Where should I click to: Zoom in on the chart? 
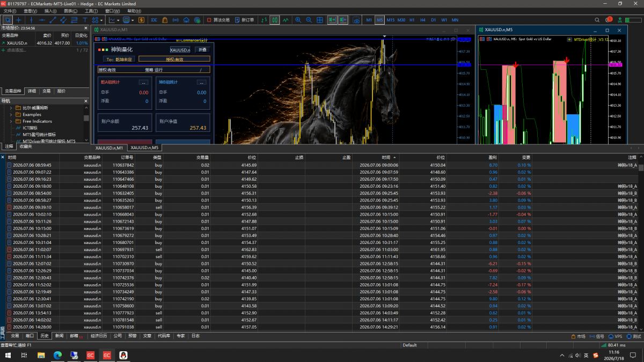pyautogui.click(x=298, y=20)
